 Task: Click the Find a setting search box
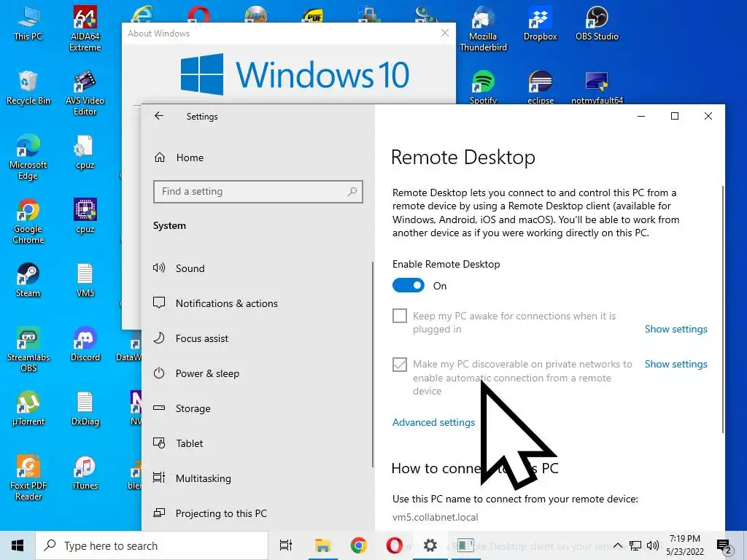(x=258, y=192)
